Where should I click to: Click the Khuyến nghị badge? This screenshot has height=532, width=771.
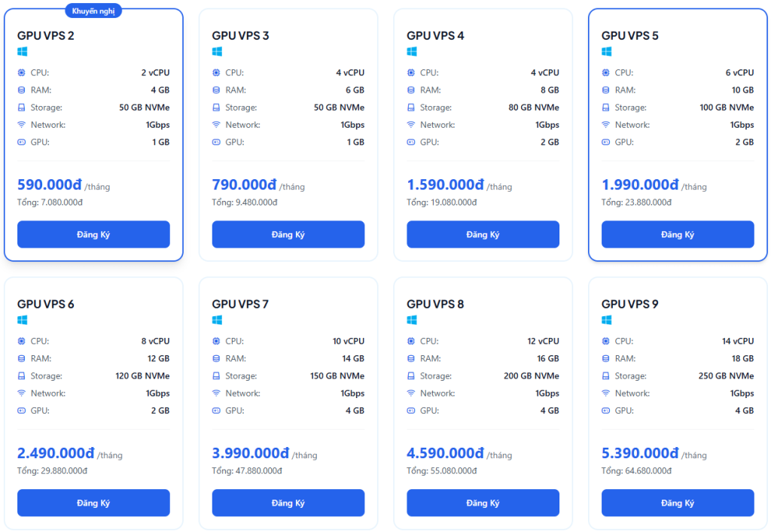[93, 11]
